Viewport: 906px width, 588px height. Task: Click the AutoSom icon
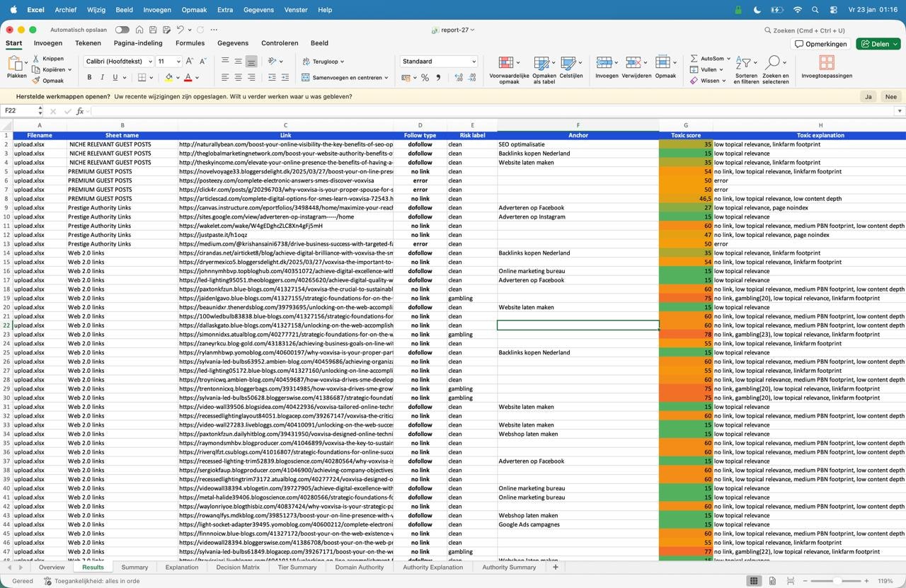tap(694, 59)
